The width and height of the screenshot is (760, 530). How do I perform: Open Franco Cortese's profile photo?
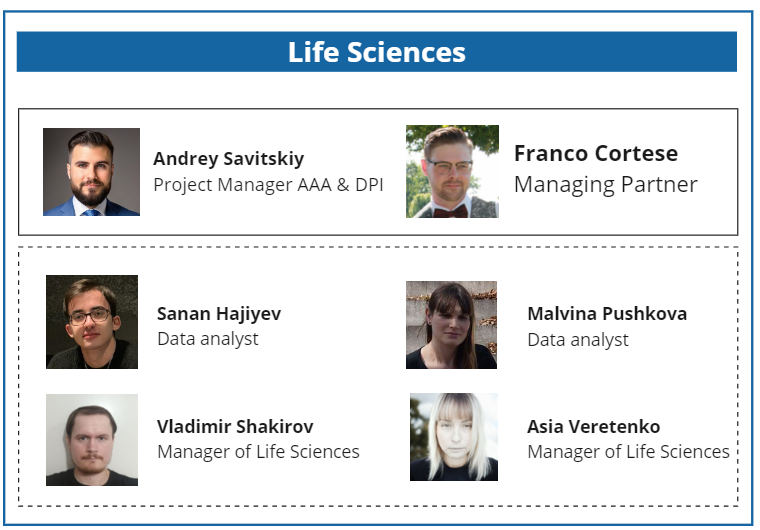(x=452, y=172)
